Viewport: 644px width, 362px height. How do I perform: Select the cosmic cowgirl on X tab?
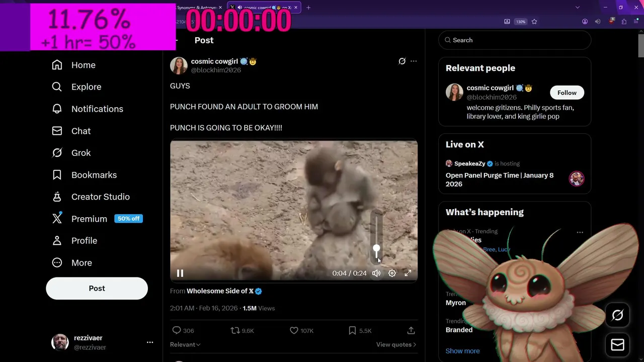point(264,8)
